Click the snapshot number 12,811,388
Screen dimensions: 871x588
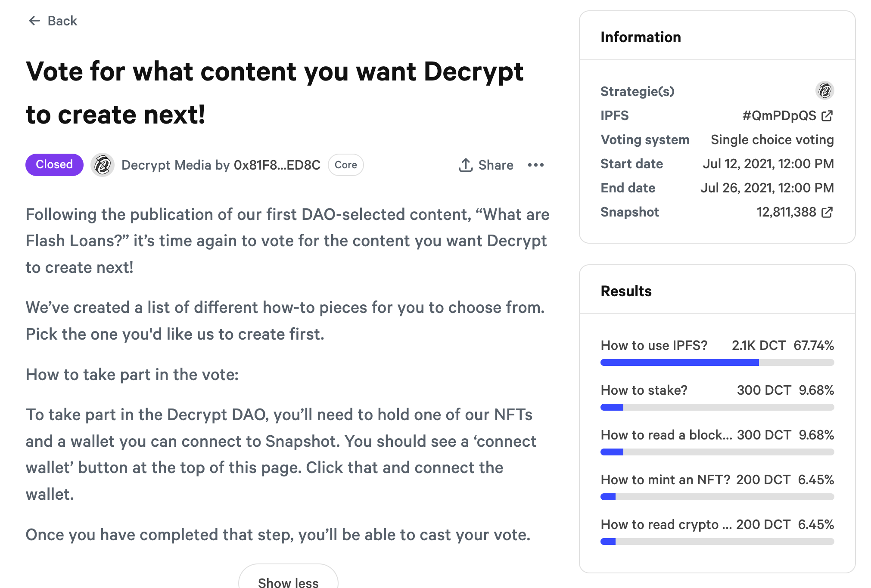pyautogui.click(x=786, y=212)
